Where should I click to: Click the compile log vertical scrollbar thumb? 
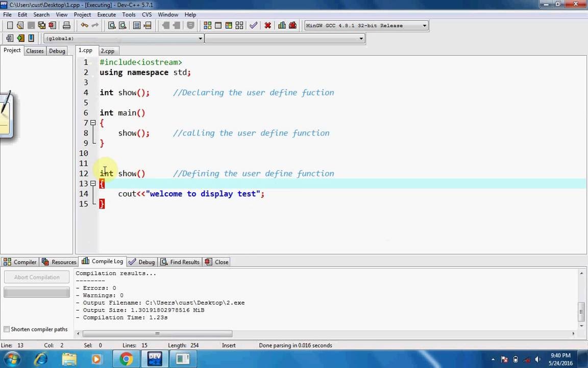point(581,312)
